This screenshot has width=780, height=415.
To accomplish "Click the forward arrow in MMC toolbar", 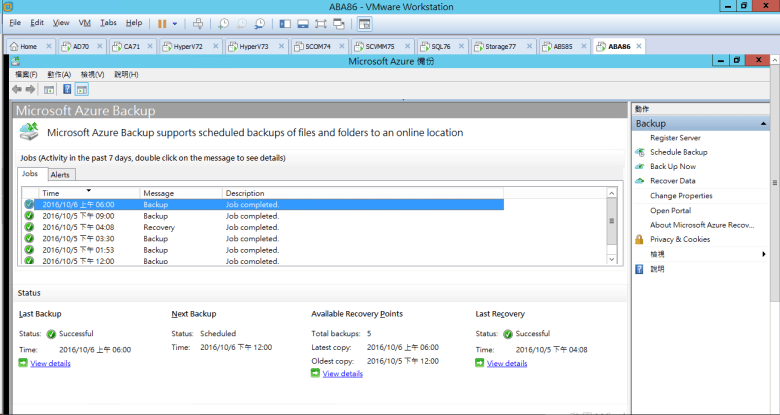I will pyautogui.click(x=31, y=89).
